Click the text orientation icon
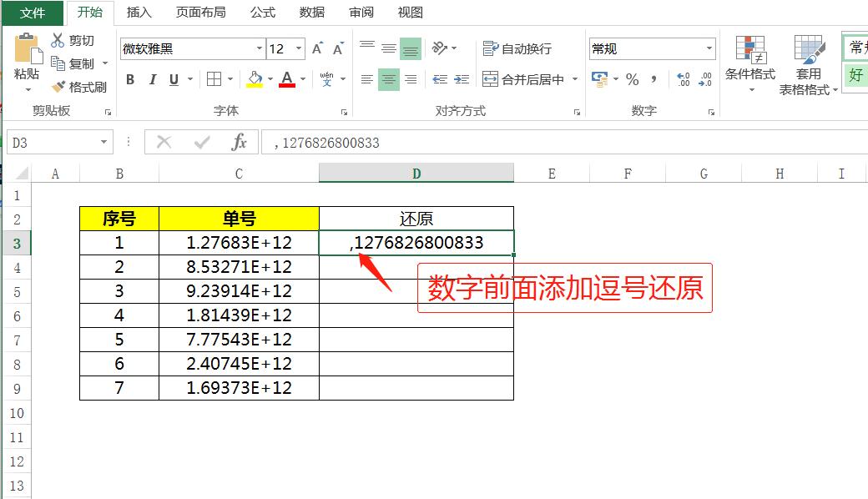The image size is (868, 499). click(440, 48)
